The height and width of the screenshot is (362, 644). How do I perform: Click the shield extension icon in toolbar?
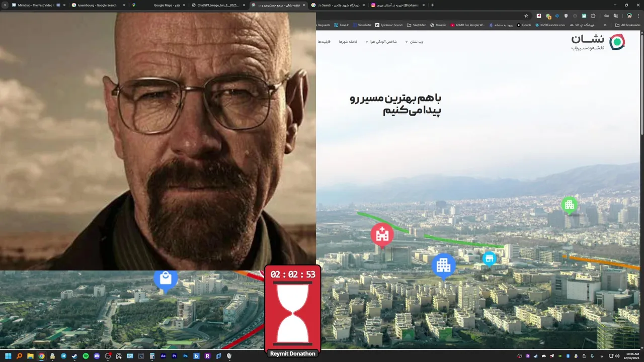566,16
